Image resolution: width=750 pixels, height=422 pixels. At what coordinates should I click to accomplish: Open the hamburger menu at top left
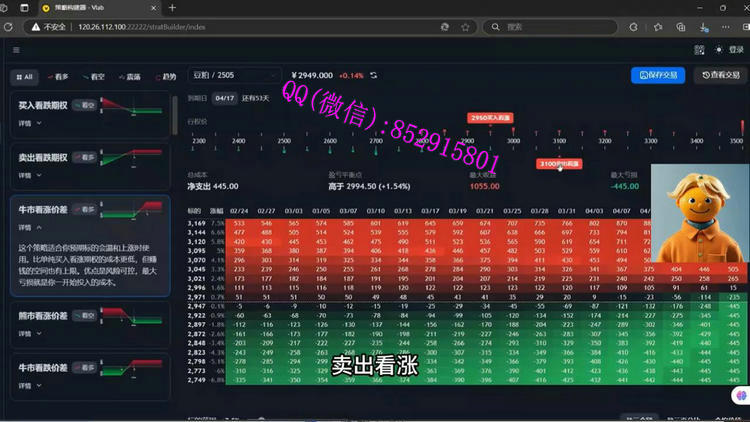tap(16, 50)
